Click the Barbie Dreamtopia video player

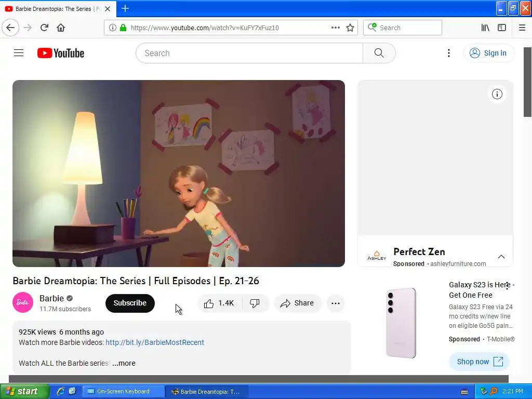coord(179,174)
